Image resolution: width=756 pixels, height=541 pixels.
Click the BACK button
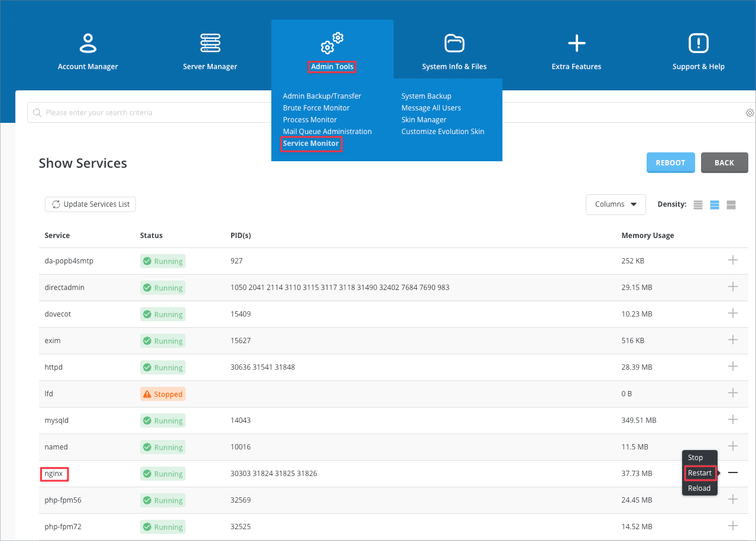coord(724,163)
